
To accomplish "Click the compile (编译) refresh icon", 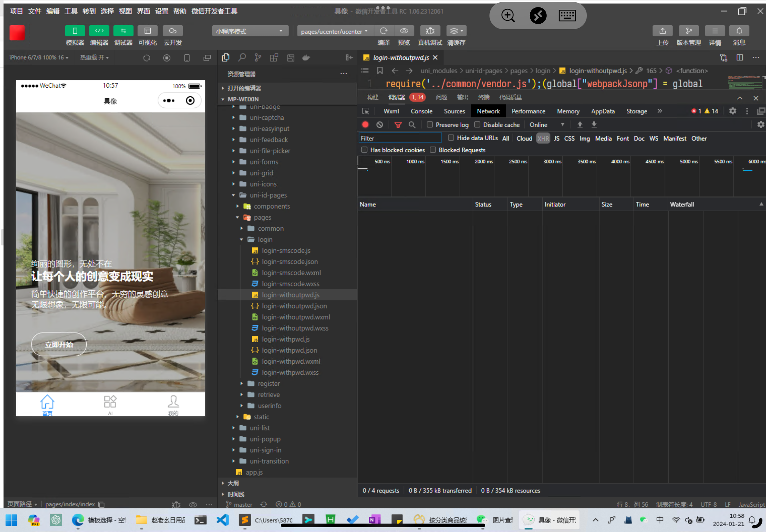I will click(x=384, y=31).
